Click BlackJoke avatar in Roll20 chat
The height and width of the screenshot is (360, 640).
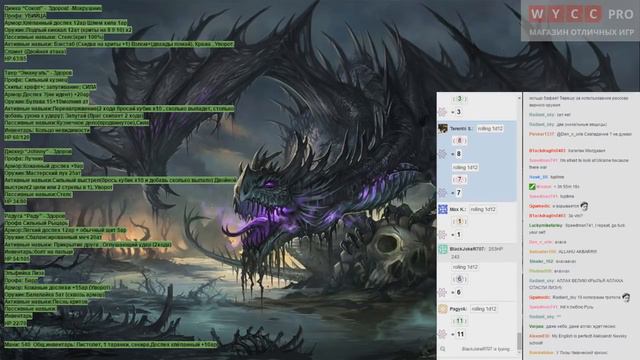[443, 249]
